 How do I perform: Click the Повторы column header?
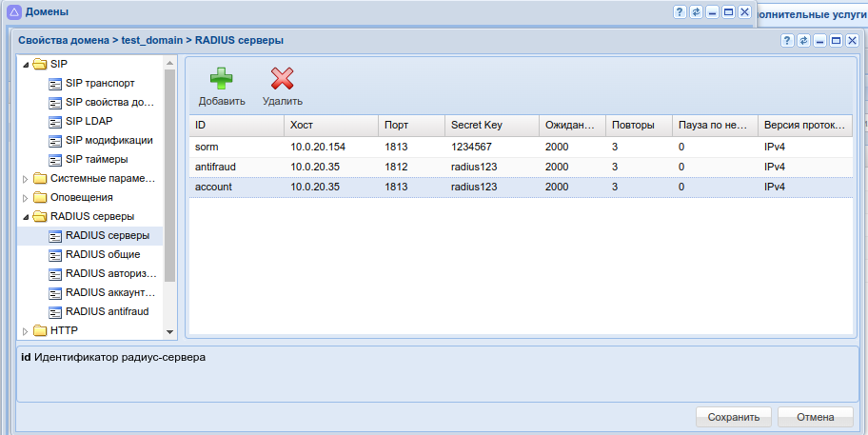(x=639, y=125)
